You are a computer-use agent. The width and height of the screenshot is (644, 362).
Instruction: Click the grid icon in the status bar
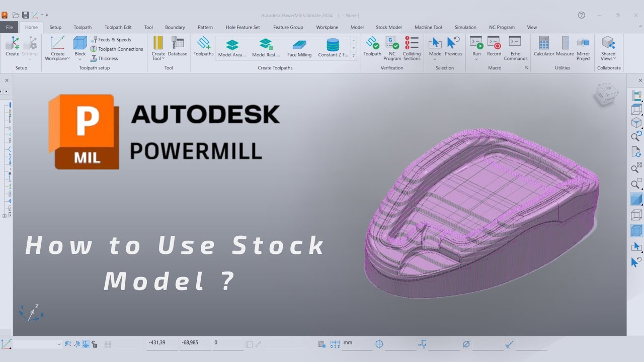(x=107, y=344)
